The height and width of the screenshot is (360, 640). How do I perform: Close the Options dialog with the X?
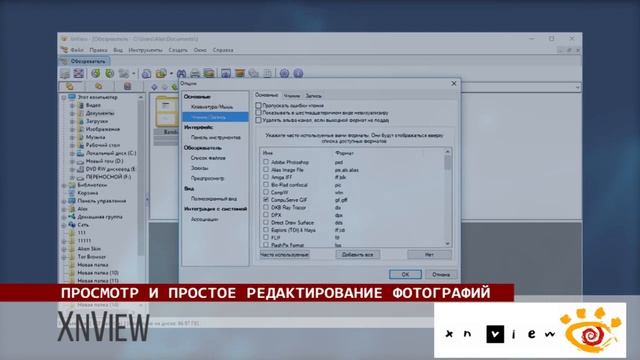454,83
